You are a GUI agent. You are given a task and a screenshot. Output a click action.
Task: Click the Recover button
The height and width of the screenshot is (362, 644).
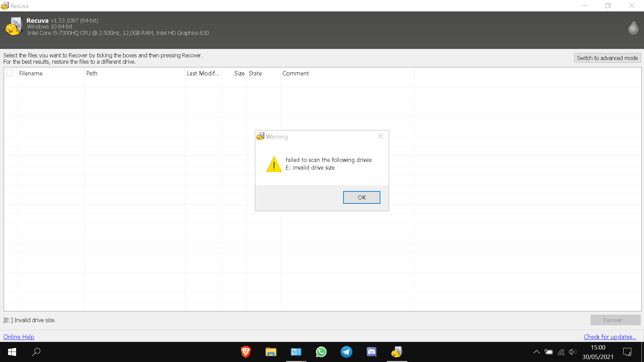click(x=615, y=320)
